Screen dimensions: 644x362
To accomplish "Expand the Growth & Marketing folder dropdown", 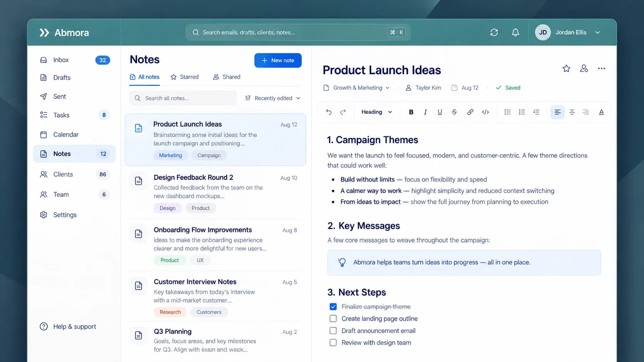I will [x=357, y=88].
